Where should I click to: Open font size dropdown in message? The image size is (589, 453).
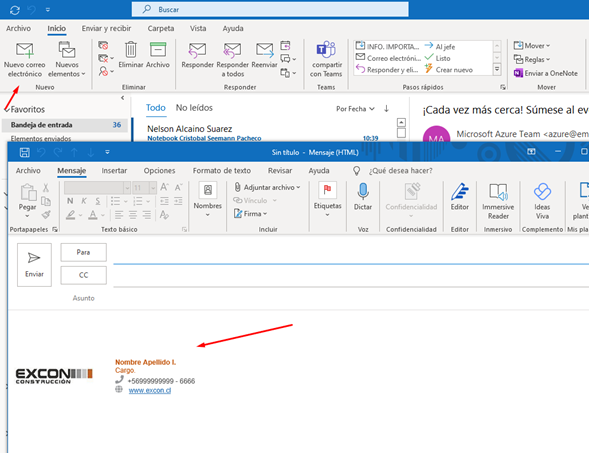click(153, 187)
